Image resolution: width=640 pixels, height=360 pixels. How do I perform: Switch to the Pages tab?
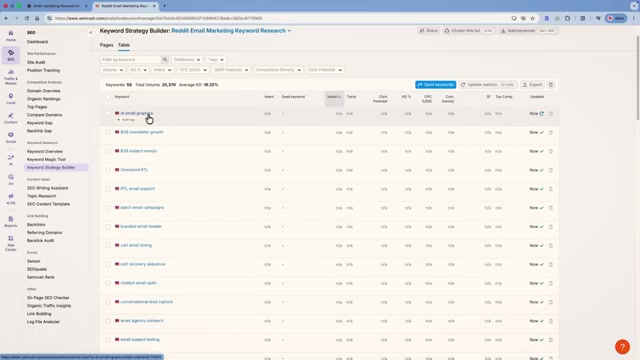106,45
